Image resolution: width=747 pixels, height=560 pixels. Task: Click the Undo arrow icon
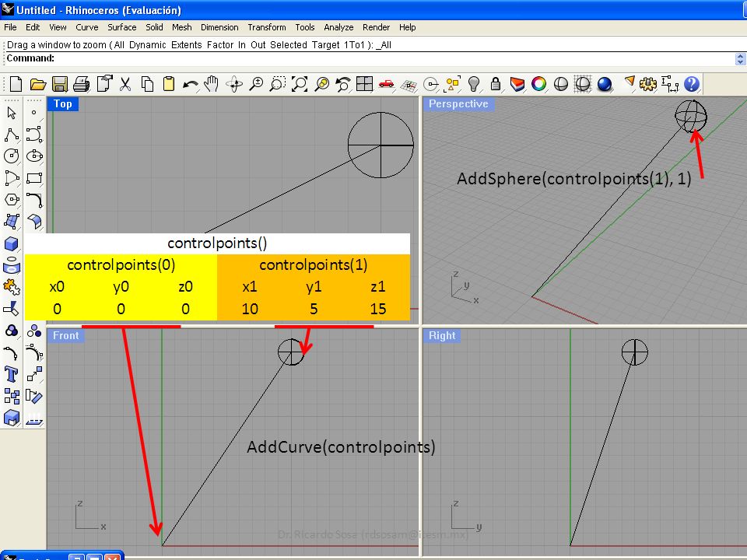point(191,84)
